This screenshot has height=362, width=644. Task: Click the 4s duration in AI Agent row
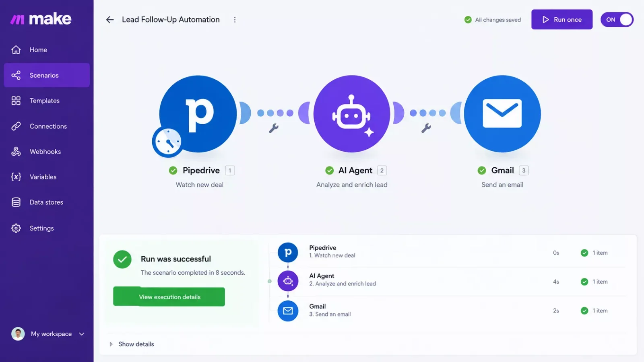point(556,282)
